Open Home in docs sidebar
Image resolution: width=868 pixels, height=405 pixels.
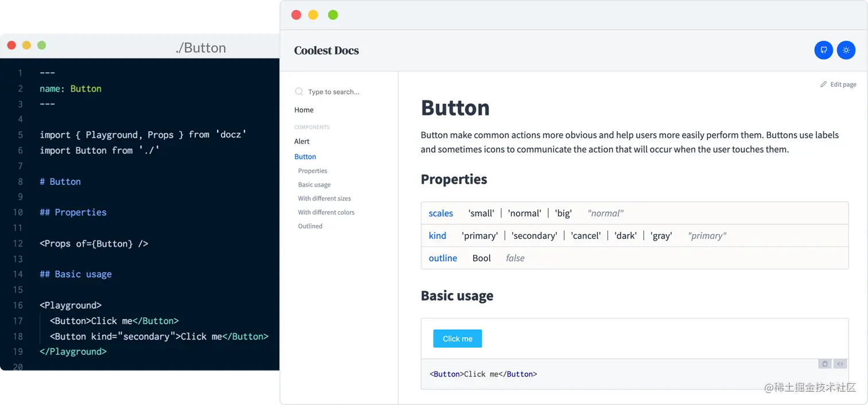(304, 110)
